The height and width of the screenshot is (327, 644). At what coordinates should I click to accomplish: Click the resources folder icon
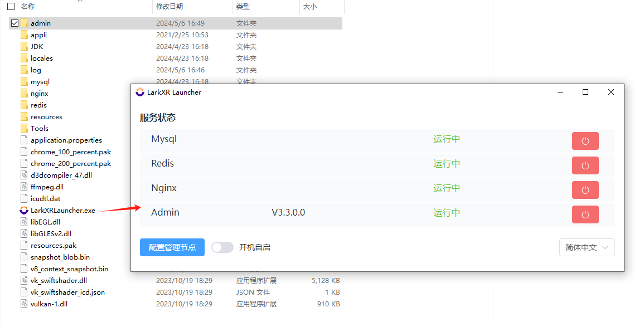tap(24, 116)
